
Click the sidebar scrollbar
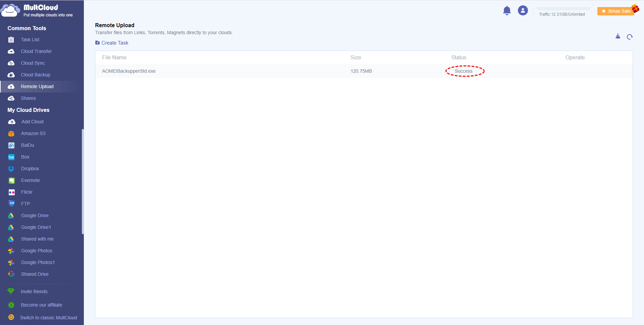point(83,182)
